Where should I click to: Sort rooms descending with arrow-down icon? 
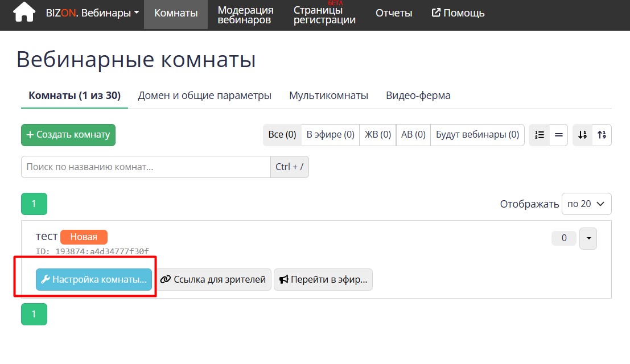582,135
